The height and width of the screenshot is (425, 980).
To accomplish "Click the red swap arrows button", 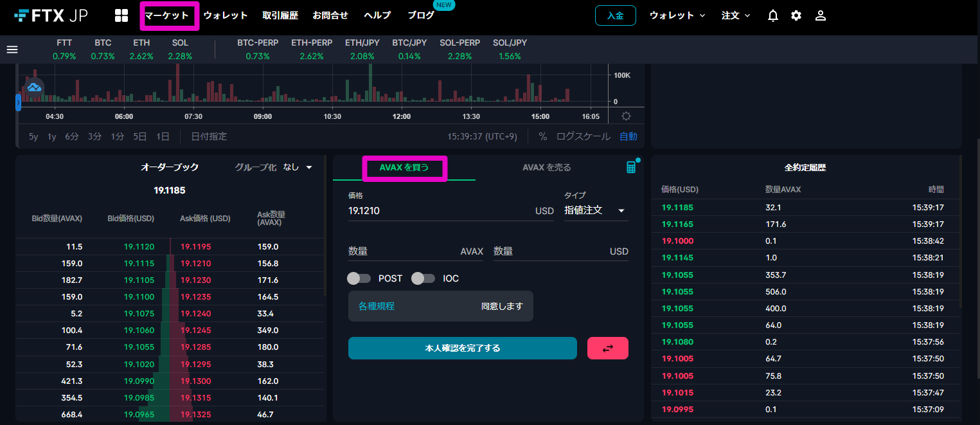I will pyautogui.click(x=608, y=348).
